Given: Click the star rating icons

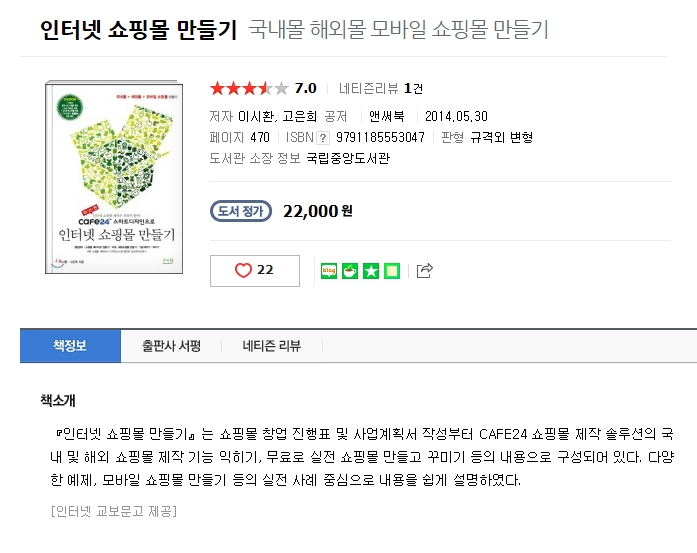Looking at the screenshot, I should (x=248, y=88).
